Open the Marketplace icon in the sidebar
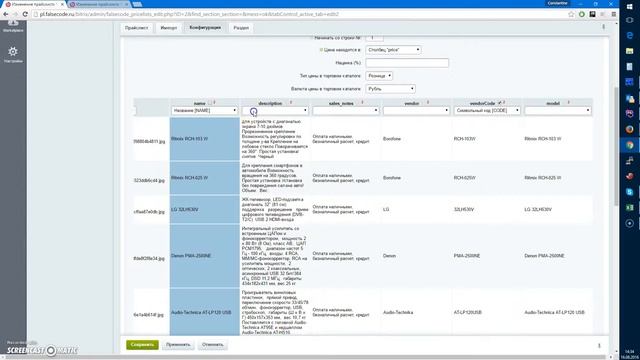640x360 pixels. (13, 23)
